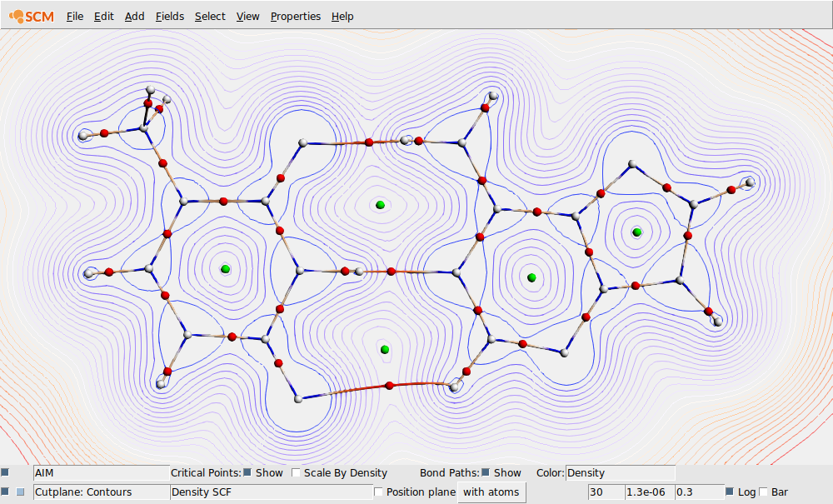Toggle the Position plane checkbox

(x=379, y=492)
